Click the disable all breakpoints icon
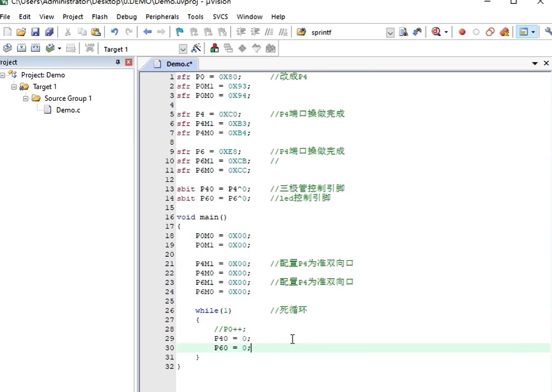Screen dimensions: 552x392 (490, 32)
